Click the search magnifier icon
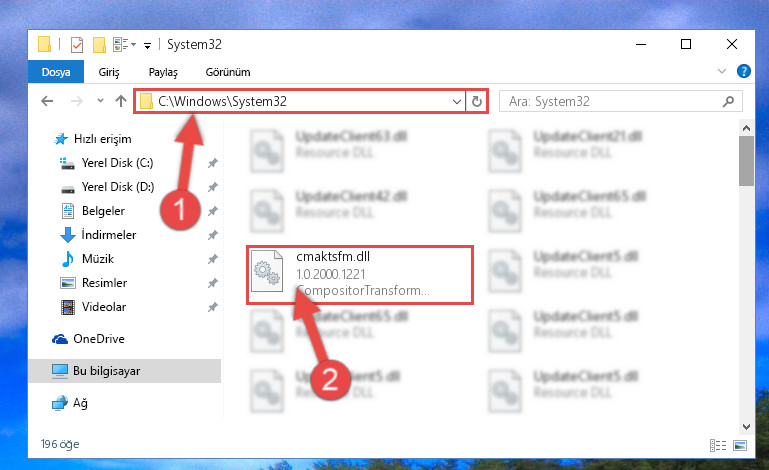769x470 pixels. click(728, 102)
